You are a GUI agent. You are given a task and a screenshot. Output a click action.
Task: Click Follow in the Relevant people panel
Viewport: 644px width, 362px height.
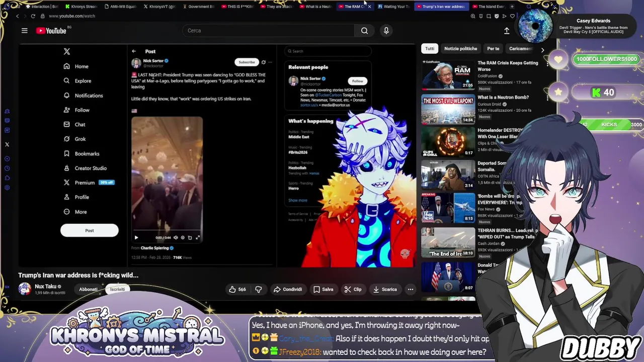tap(357, 81)
